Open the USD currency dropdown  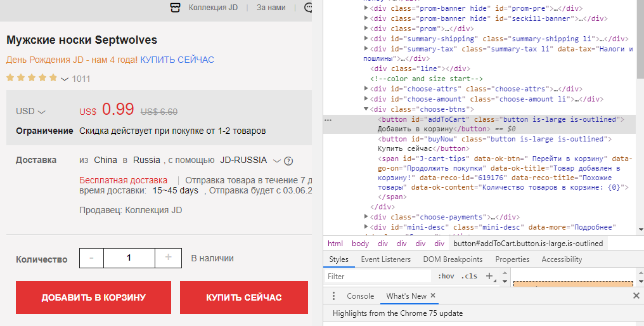30,112
